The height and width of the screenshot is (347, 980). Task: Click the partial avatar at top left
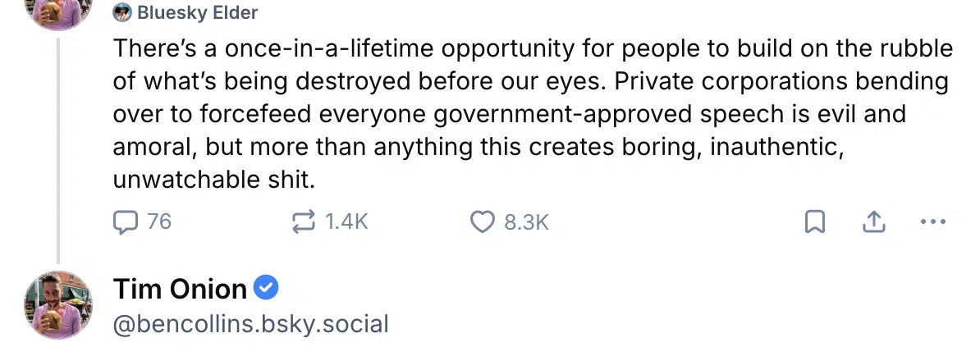click(x=57, y=8)
